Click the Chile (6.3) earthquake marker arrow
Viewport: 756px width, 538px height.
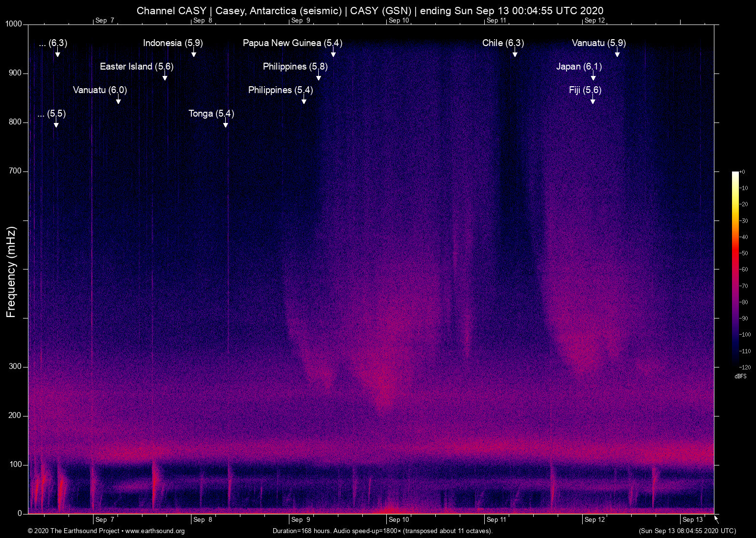(x=515, y=54)
